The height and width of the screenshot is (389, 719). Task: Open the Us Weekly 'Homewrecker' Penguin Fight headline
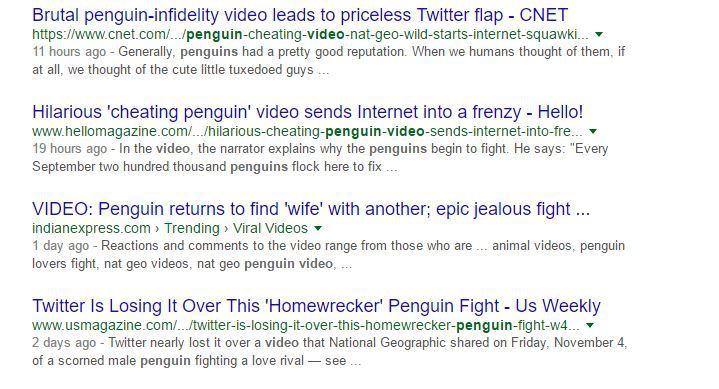(316, 306)
